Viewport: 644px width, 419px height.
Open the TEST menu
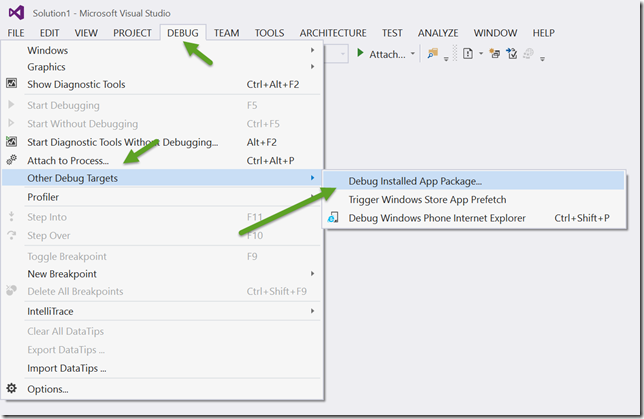(392, 33)
